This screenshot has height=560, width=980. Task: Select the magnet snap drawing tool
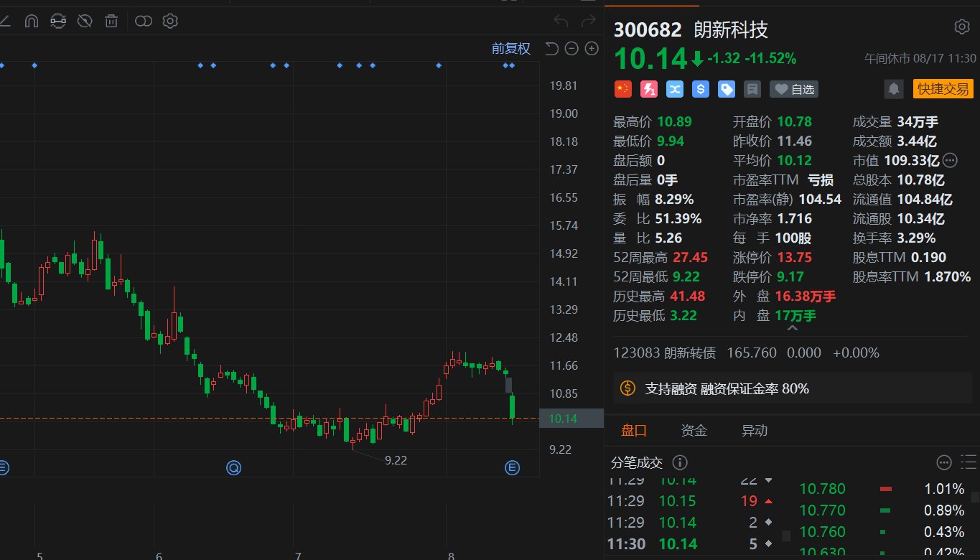31,21
